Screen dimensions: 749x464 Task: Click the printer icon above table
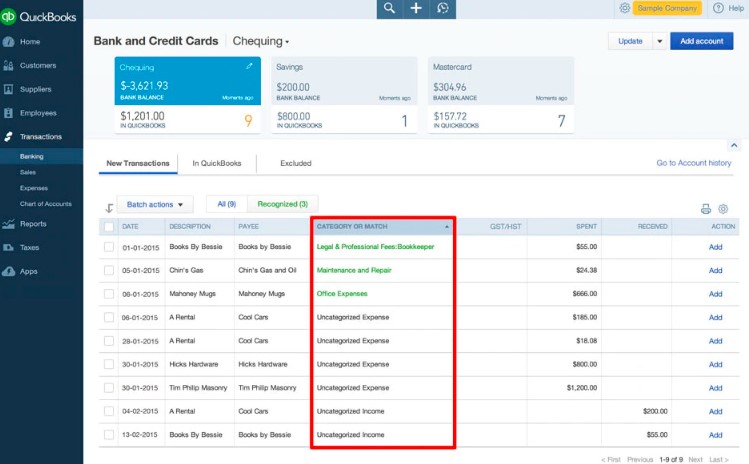click(706, 209)
